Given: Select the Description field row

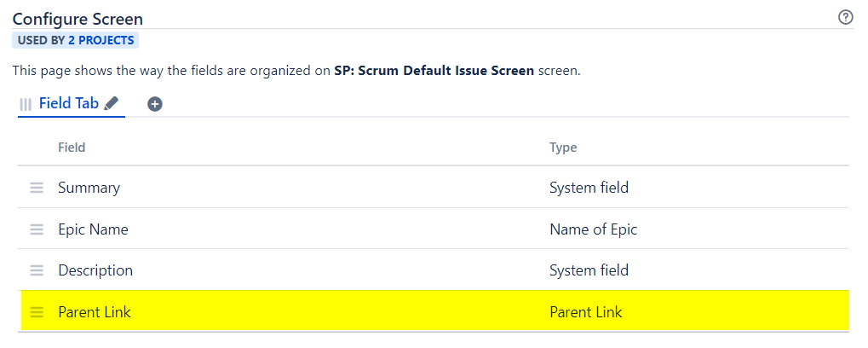Looking at the screenshot, I should click(95, 270).
